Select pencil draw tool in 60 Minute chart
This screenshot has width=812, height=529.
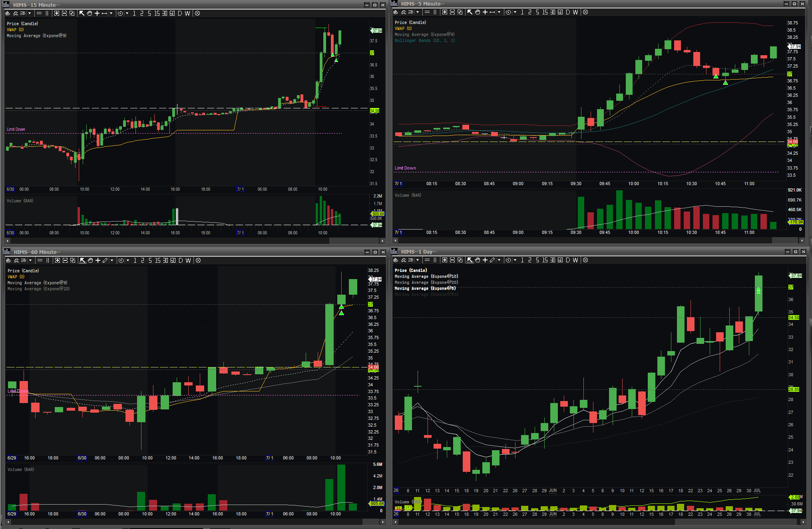point(105,260)
